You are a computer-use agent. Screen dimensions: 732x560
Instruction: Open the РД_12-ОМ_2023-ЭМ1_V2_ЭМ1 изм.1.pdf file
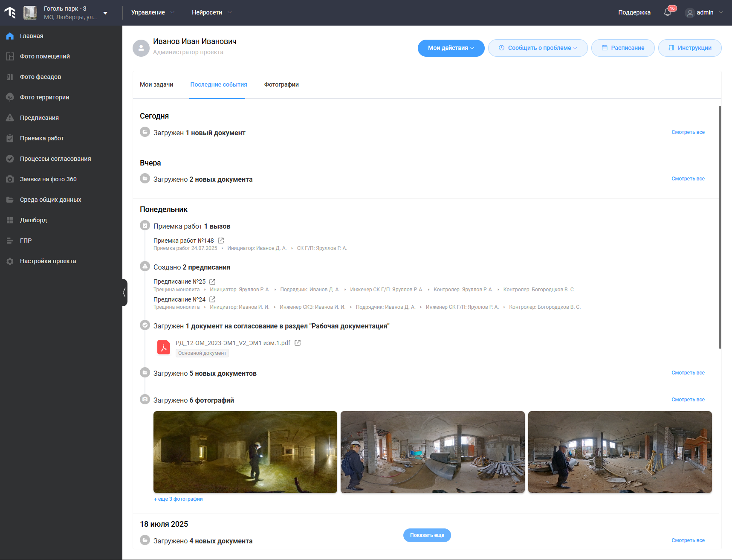pyautogui.click(x=233, y=343)
